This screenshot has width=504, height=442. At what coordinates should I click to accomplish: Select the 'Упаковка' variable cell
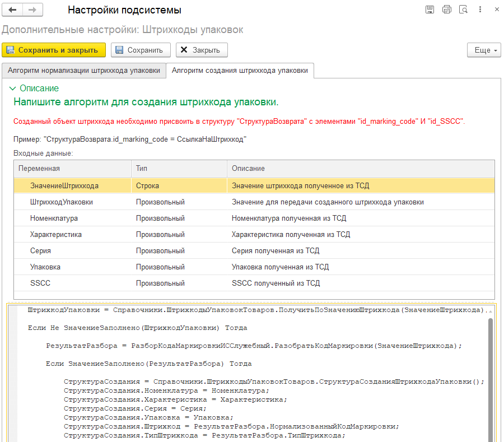coord(72,267)
